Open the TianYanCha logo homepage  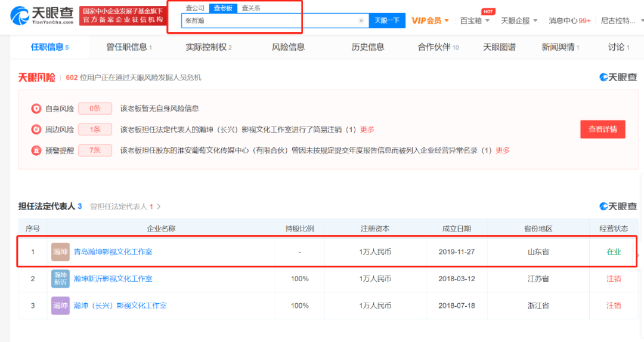[42, 16]
